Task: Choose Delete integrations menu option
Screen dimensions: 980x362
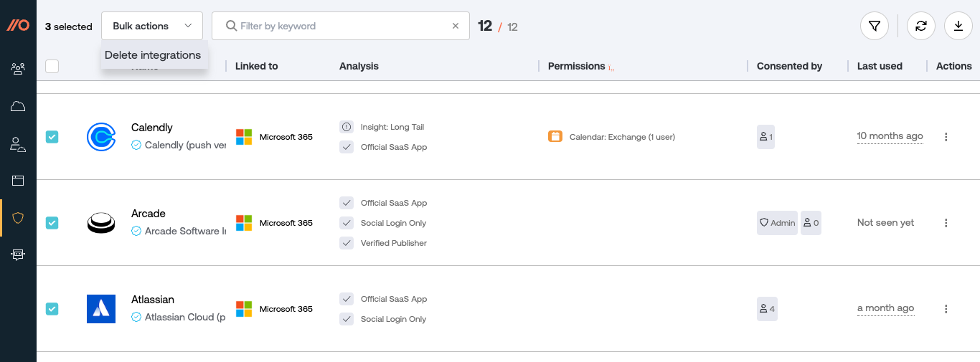Action: 153,55
